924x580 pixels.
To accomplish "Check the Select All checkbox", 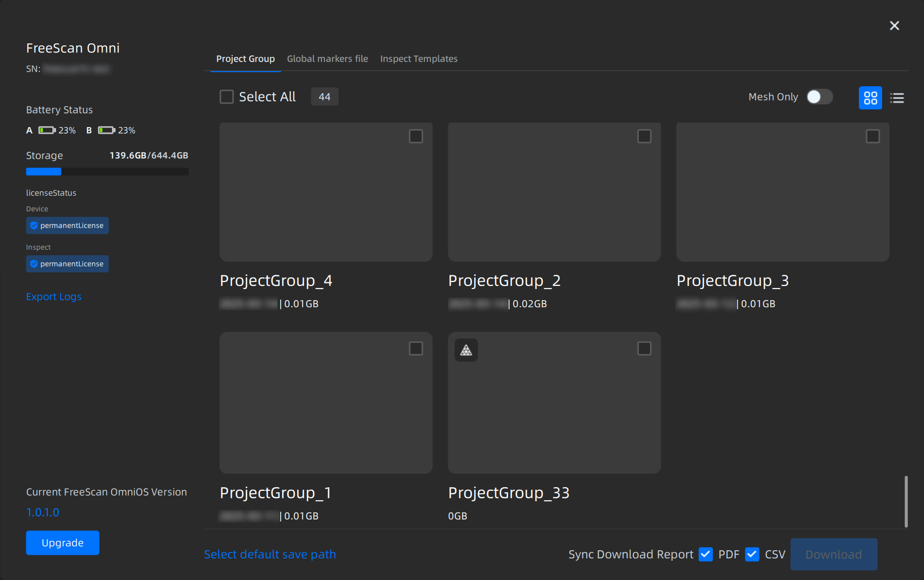I will click(x=227, y=97).
